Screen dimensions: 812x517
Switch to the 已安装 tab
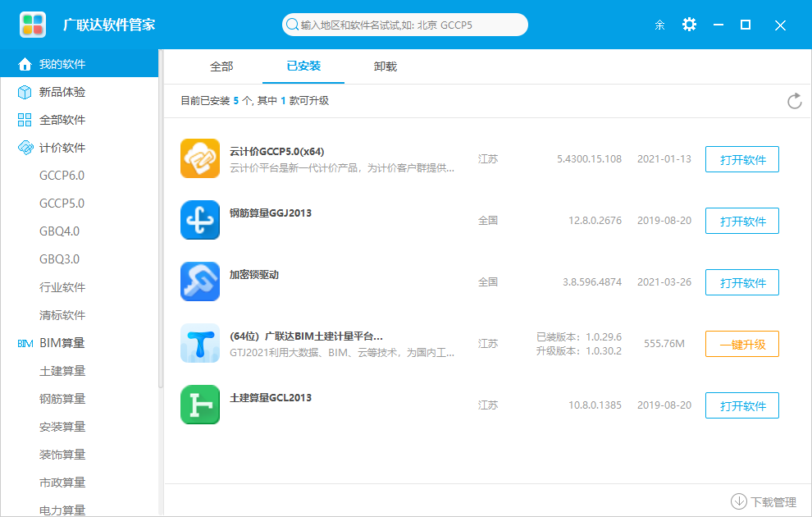click(x=303, y=66)
